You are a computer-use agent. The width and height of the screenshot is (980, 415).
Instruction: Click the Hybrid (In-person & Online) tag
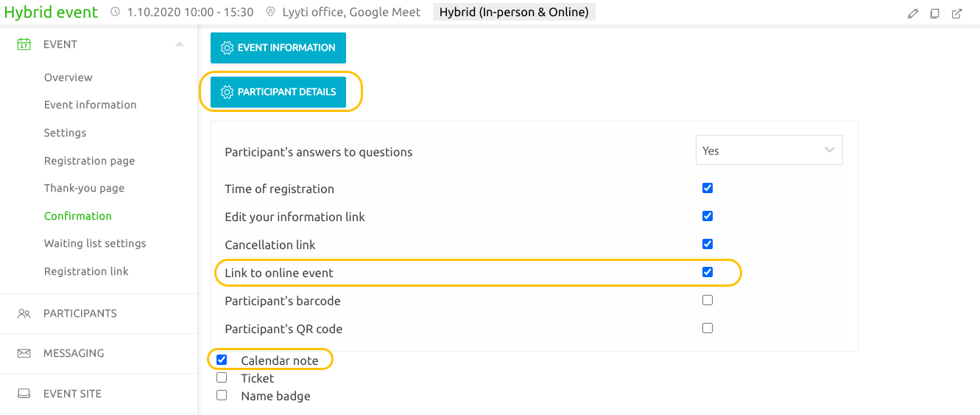[x=514, y=12]
